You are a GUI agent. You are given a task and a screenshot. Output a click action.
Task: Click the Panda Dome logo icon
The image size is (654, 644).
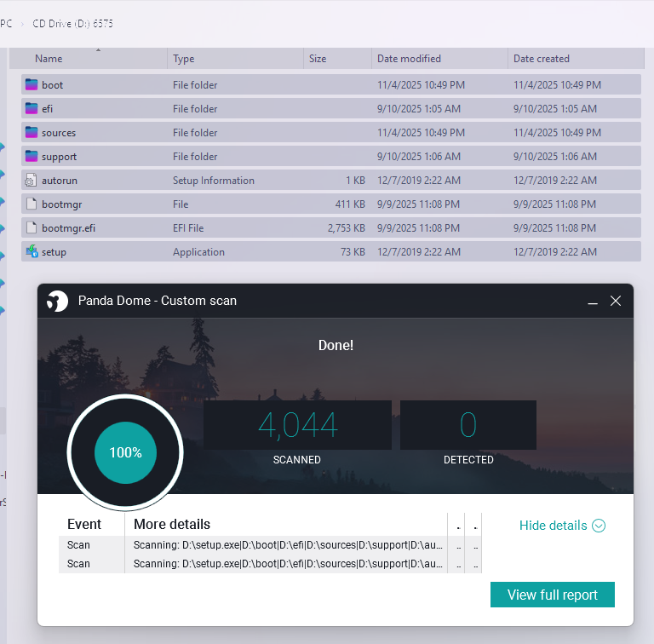pos(57,301)
